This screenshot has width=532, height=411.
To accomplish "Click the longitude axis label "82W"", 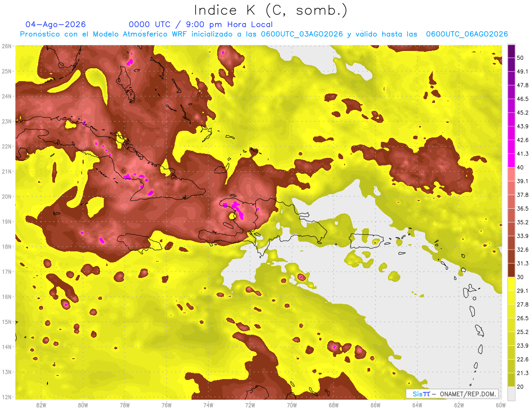I will point(41,405).
